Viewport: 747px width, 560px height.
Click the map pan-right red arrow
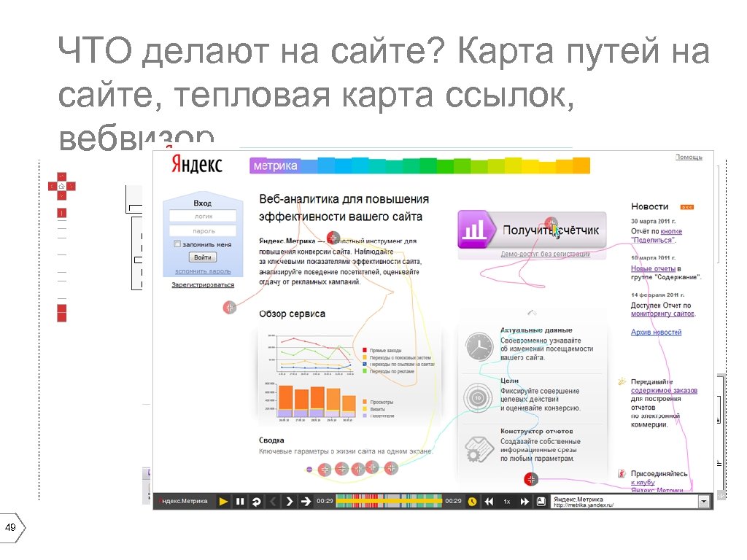pos(71,186)
